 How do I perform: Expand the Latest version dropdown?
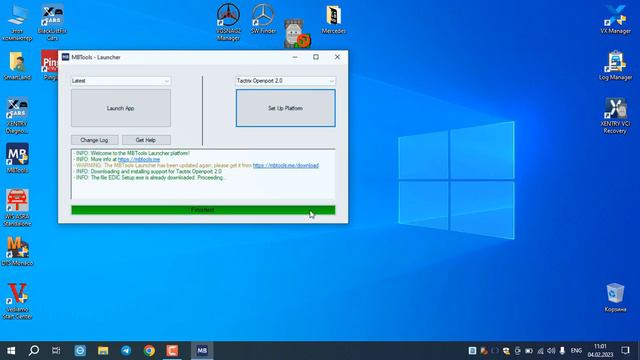pos(121,81)
